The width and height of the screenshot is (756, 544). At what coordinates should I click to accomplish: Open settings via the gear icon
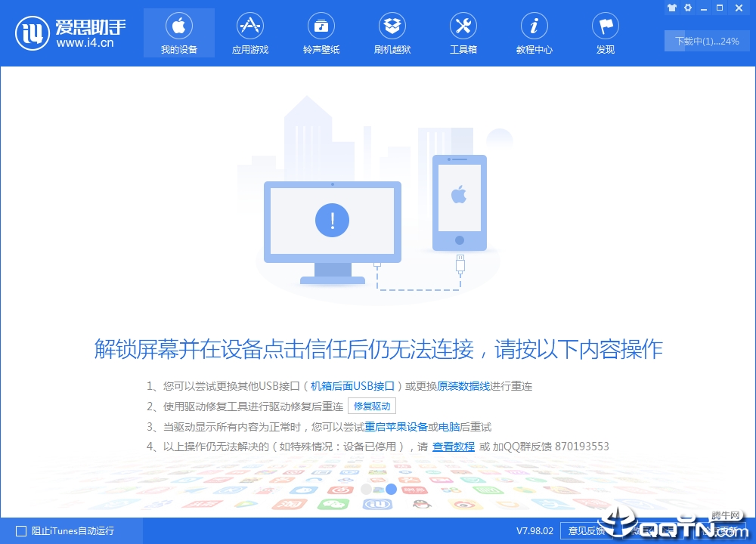coord(687,8)
